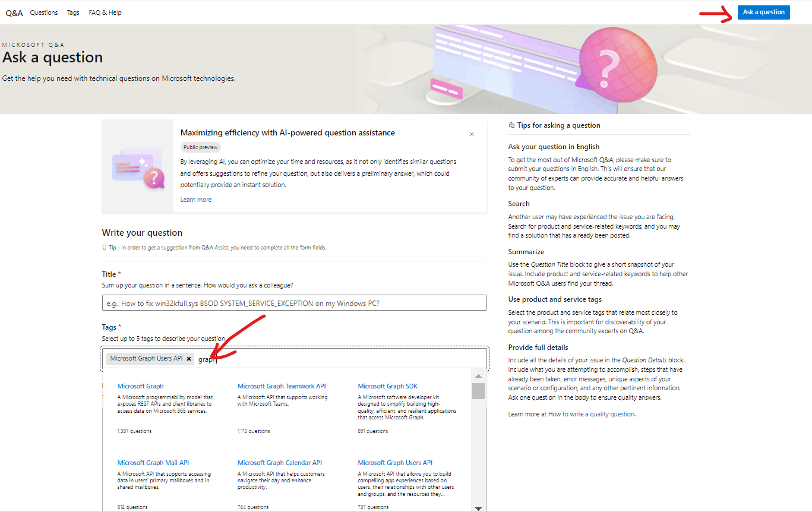Open the Questions menu item
This screenshot has width=812, height=512.
(x=44, y=12)
